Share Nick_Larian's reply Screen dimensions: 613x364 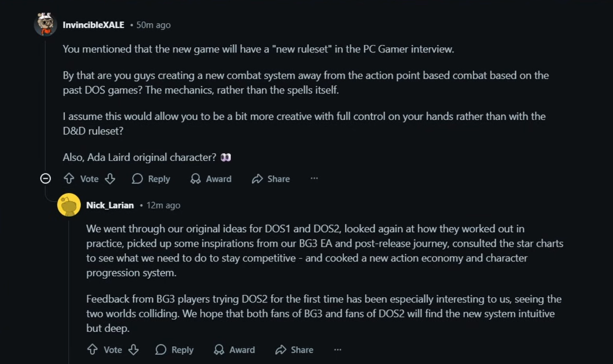[294, 349]
